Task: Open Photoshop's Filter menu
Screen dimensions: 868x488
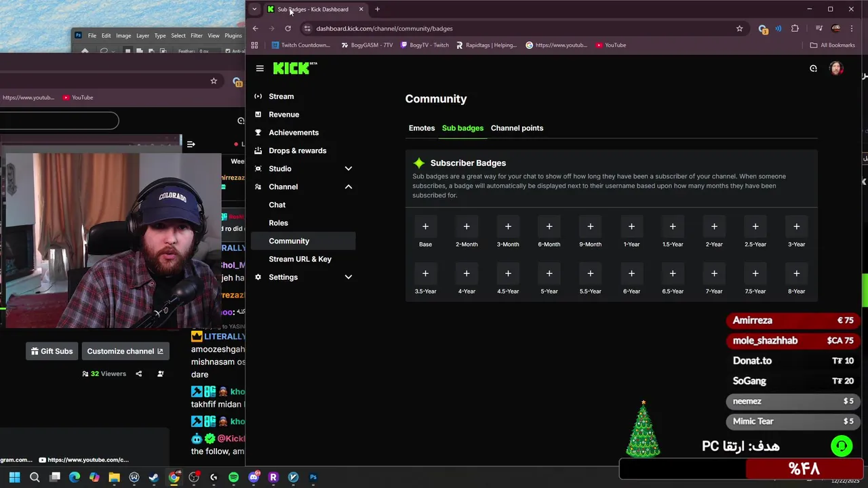Action: coord(197,35)
